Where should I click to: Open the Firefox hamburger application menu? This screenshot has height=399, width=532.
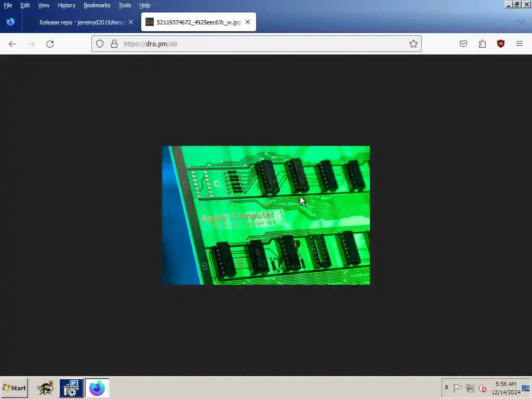click(x=520, y=44)
